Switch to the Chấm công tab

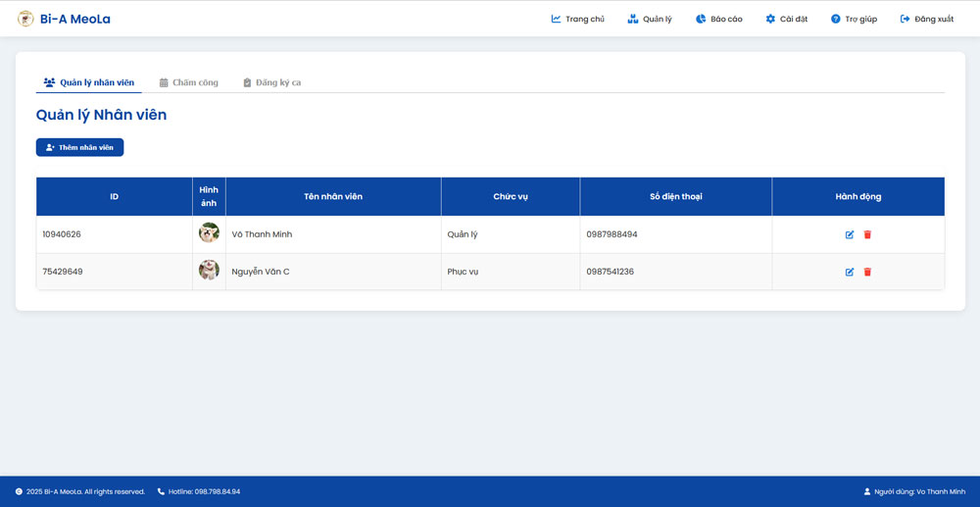[x=189, y=82]
